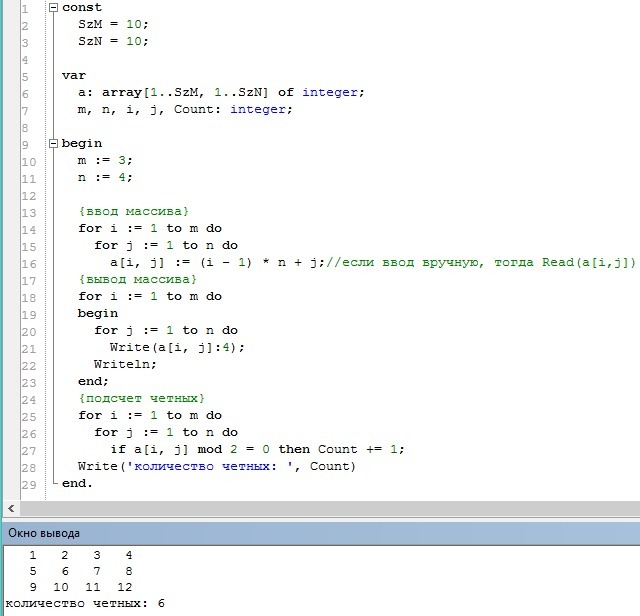Place cursor on 'm := 3;'

(x=105, y=160)
